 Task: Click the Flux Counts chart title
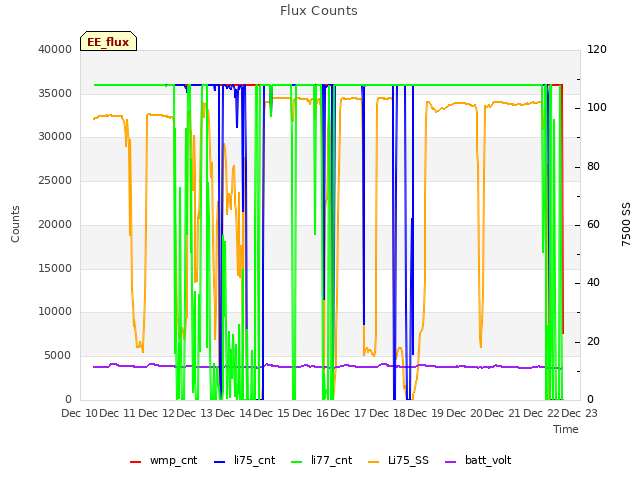coord(319,11)
